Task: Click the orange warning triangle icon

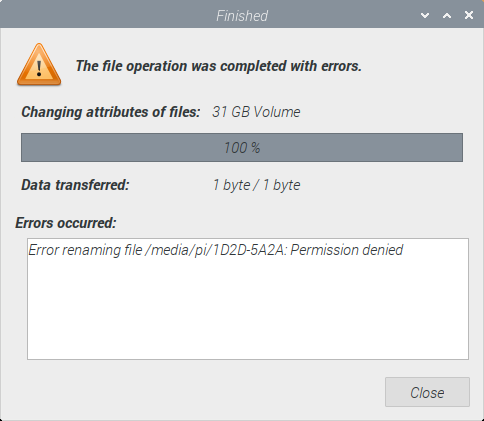Action: [39, 65]
